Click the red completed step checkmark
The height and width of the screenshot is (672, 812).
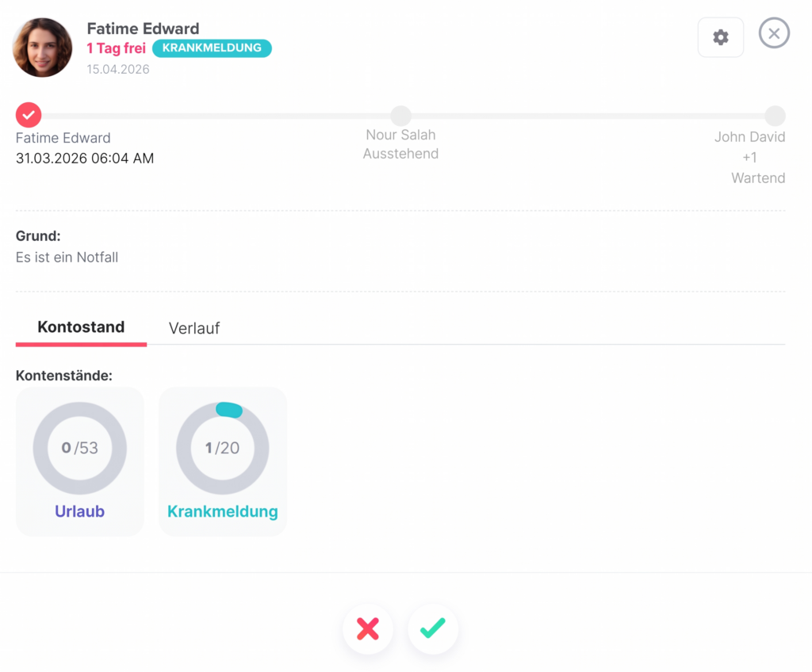tap(29, 115)
